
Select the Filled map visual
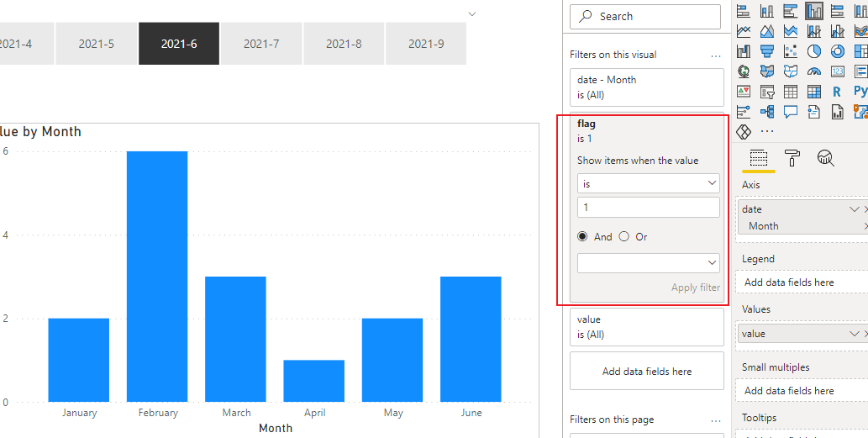[767, 71]
